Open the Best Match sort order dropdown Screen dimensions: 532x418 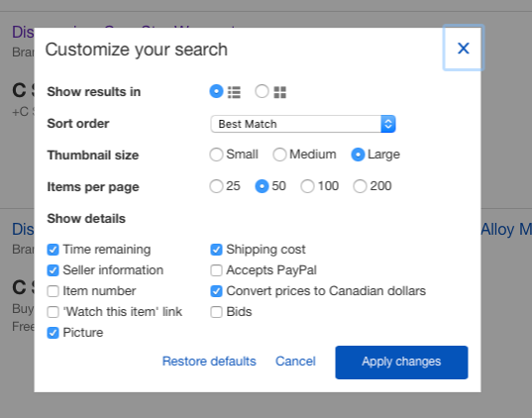(303, 124)
